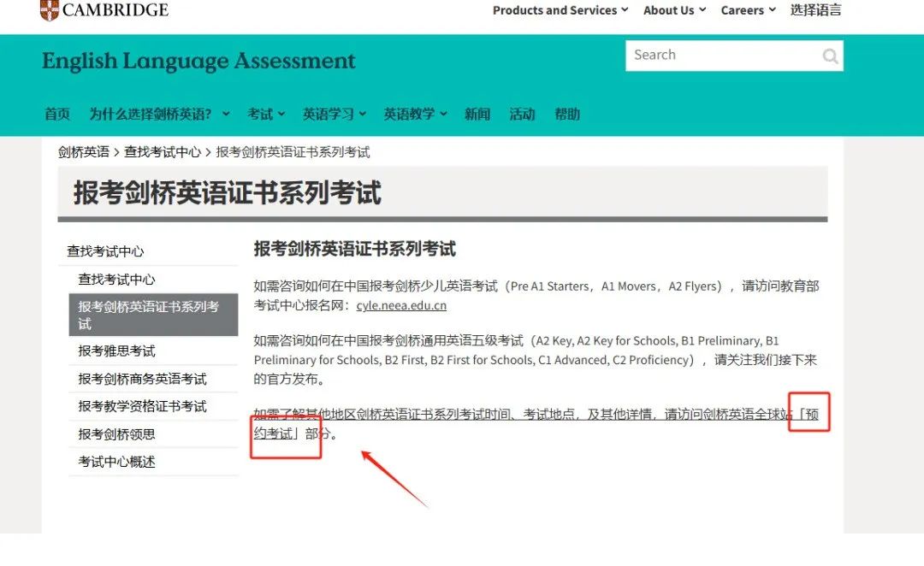Click the 剑桥英语 breadcrumb link
The width and height of the screenshot is (924, 566).
(x=84, y=152)
